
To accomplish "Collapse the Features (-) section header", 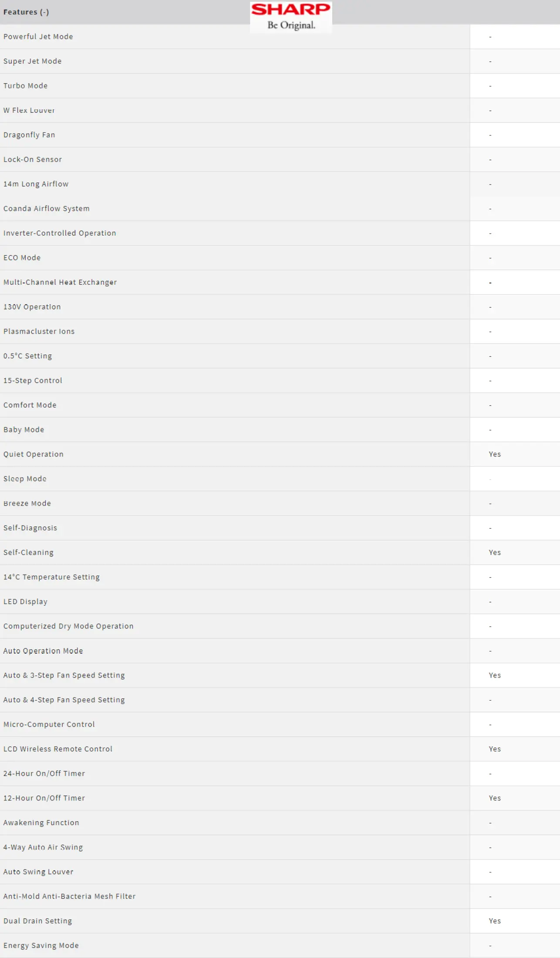I will coord(26,12).
